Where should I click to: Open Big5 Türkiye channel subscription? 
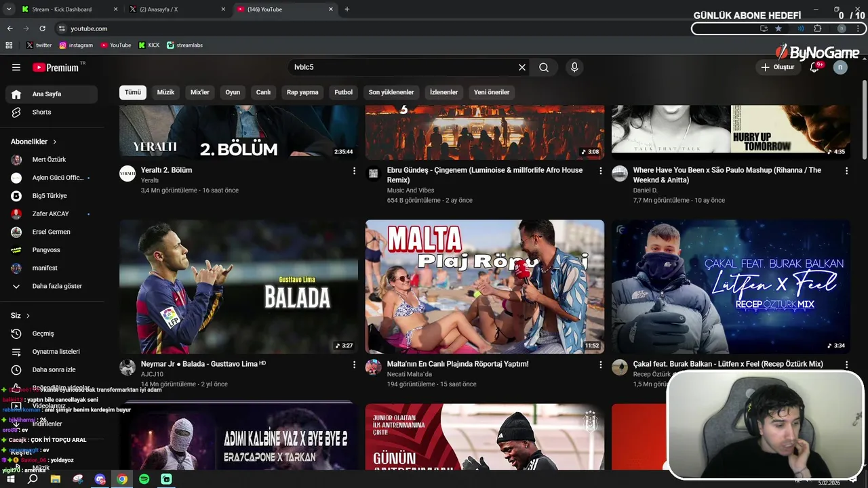coord(52,196)
